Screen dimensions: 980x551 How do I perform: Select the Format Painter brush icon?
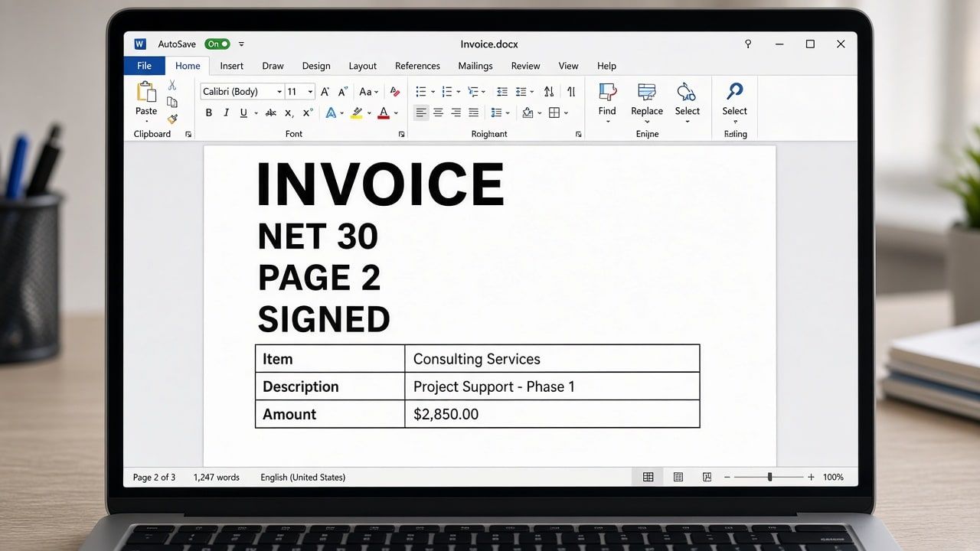pos(172,119)
